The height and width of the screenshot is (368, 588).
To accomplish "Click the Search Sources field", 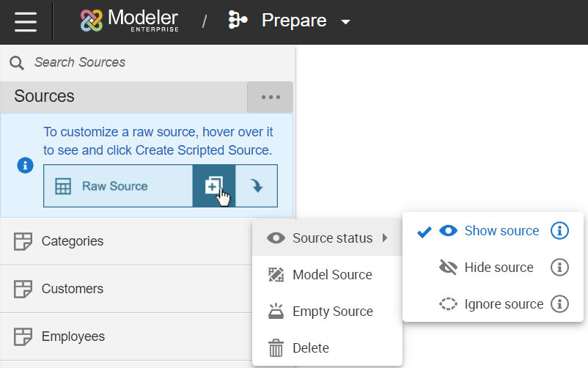I will [147, 62].
